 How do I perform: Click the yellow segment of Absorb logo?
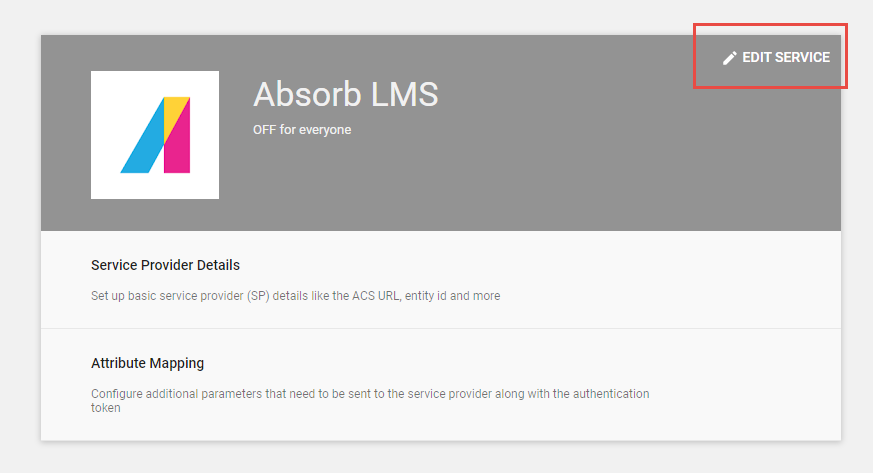(x=173, y=114)
